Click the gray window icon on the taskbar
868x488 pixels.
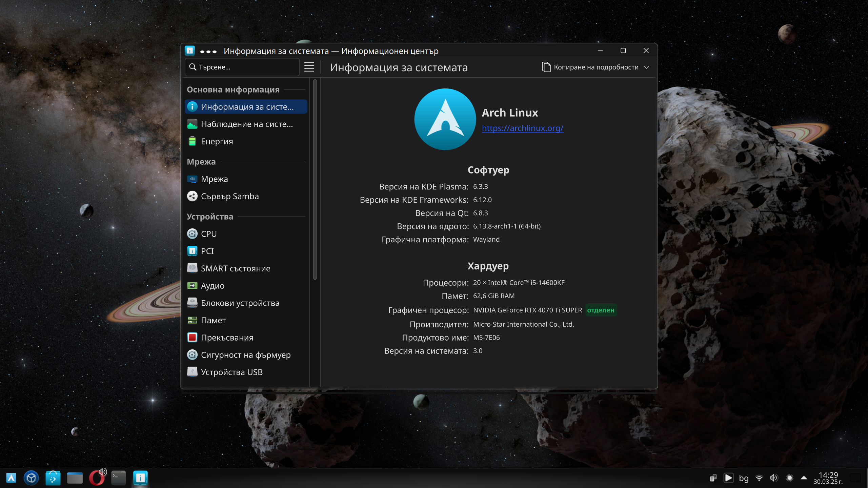click(x=75, y=478)
